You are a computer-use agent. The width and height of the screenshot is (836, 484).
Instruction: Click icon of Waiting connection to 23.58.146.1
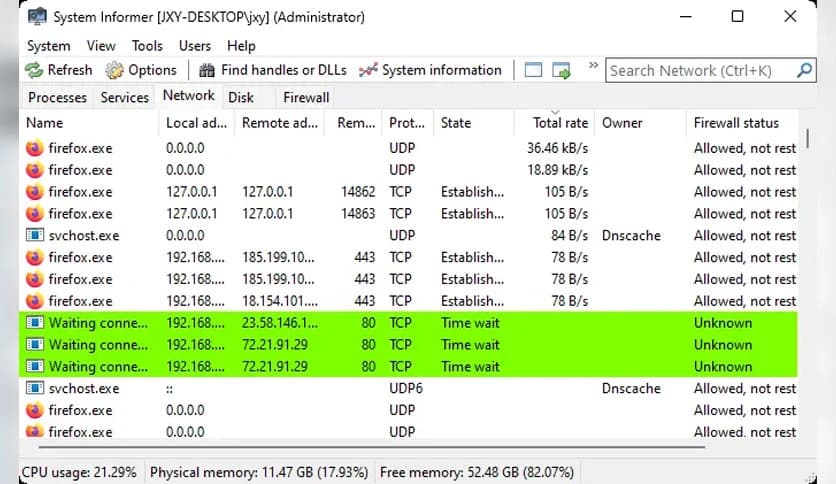(35, 323)
